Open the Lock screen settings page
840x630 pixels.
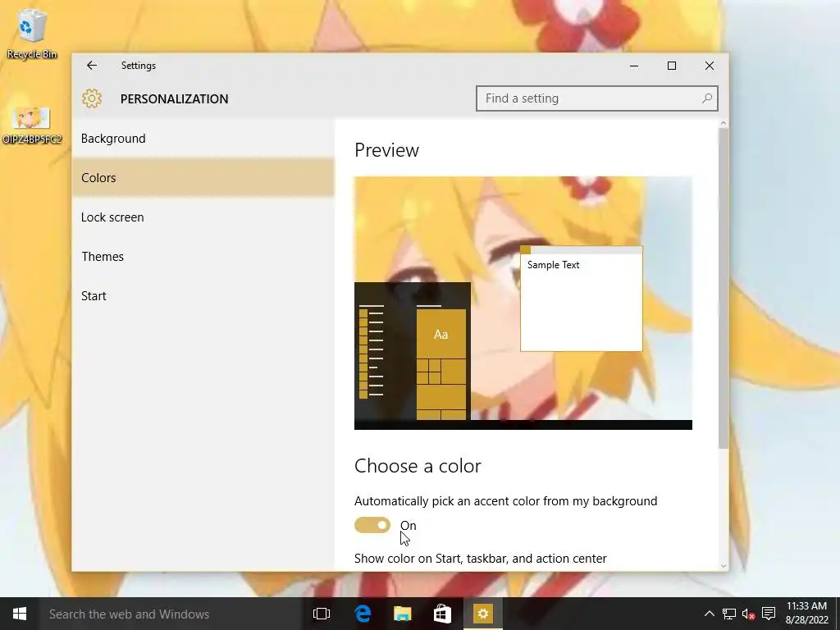click(203, 217)
